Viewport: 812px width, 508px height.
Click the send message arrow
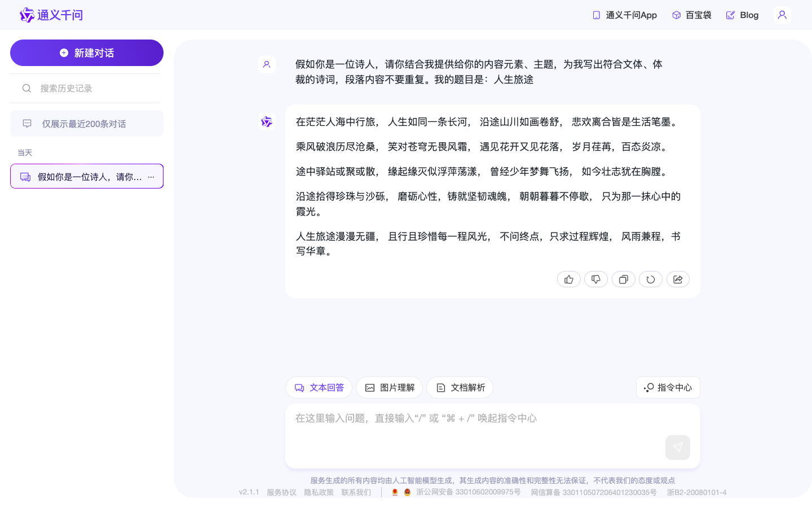678,447
